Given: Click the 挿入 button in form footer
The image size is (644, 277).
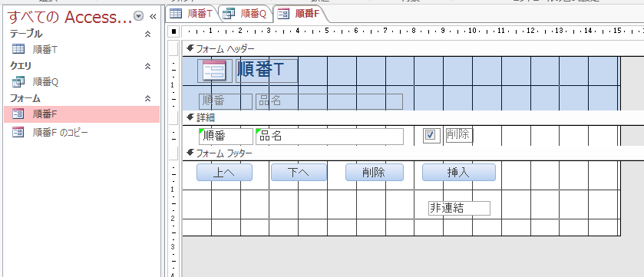Looking at the screenshot, I should pos(459,173).
